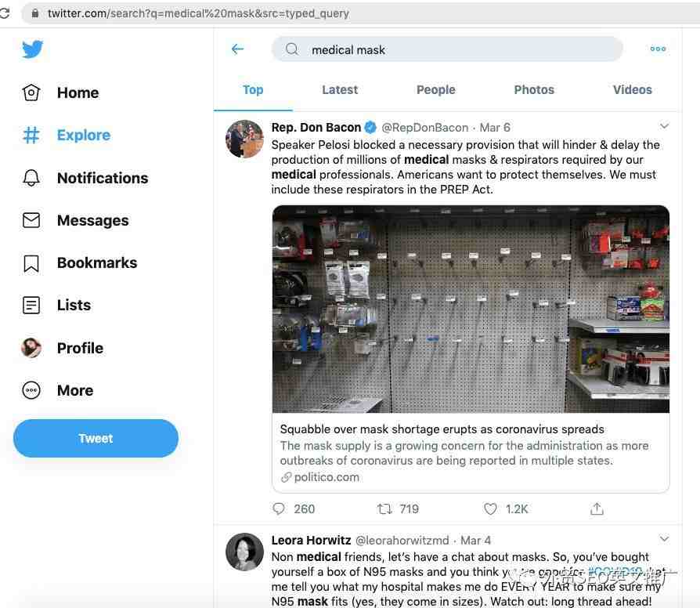Expand the caret menu on Don Bacon's tweet
Image resolution: width=700 pixels, height=608 pixels.
[x=664, y=126]
